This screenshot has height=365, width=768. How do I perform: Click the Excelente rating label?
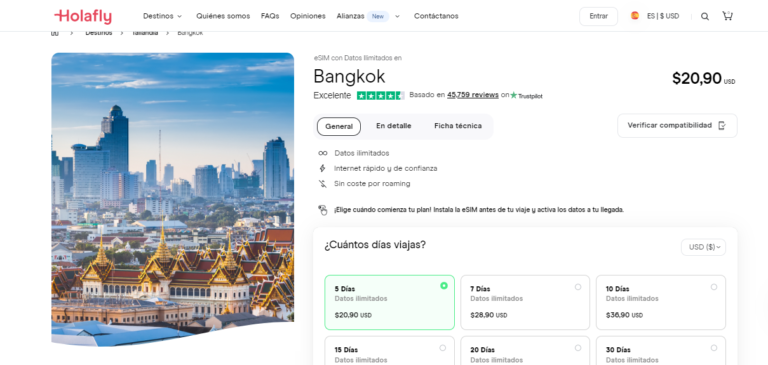coord(332,96)
